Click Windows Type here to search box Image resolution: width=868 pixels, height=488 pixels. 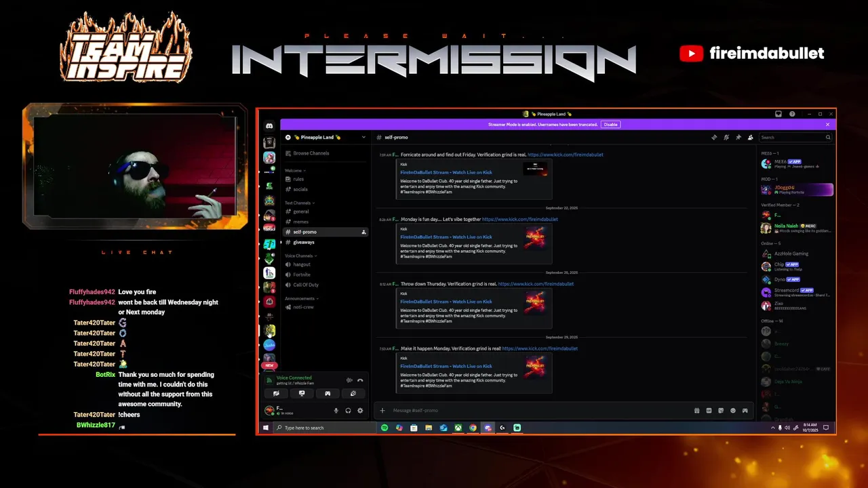(325, 428)
